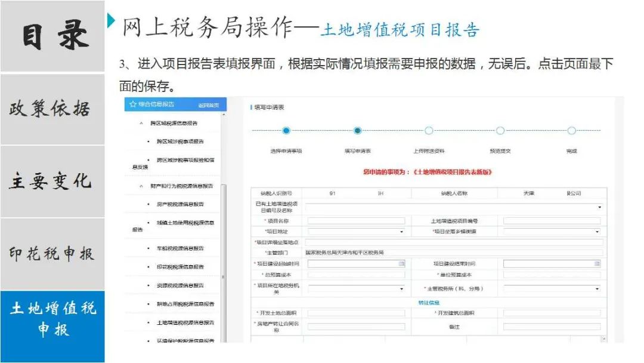Viewport: 644px width, 363px height.
Task: Click the 转让信息 section heading
Action: tap(429, 303)
